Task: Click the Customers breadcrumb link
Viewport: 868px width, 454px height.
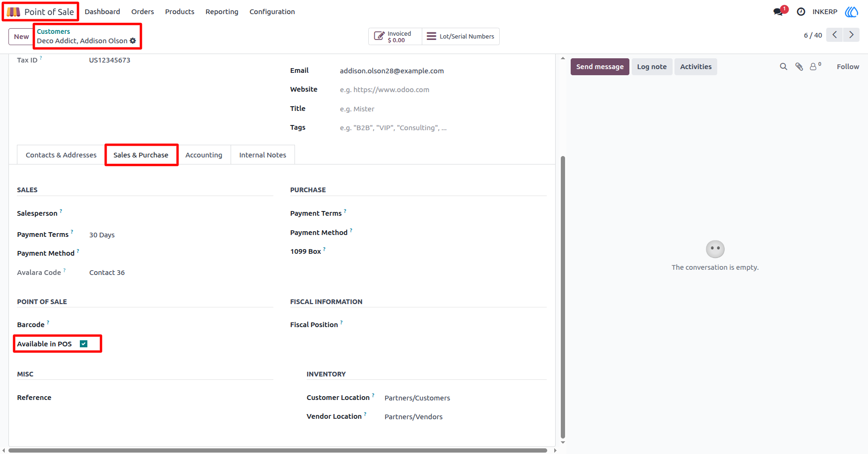Action: [54, 31]
